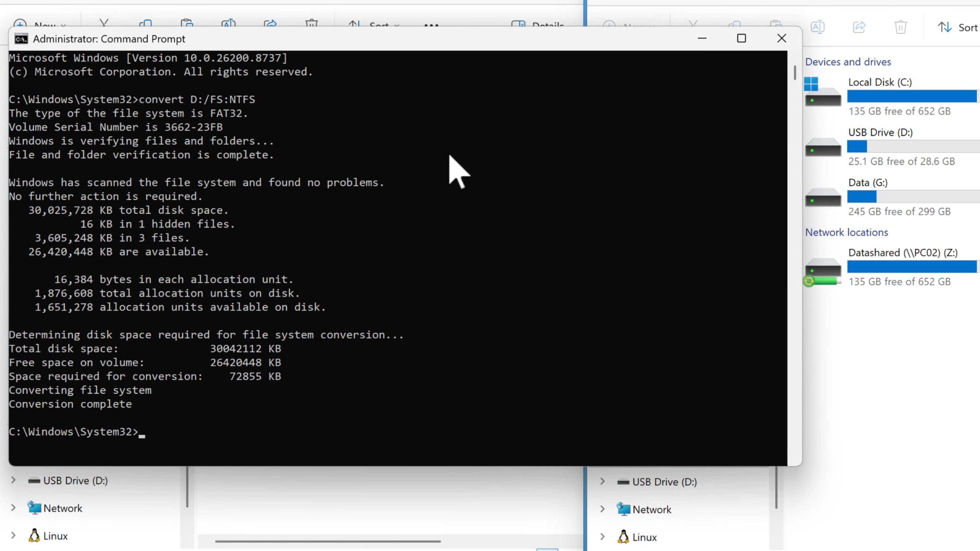
Task: Minimize the Command Prompt window
Action: click(702, 38)
